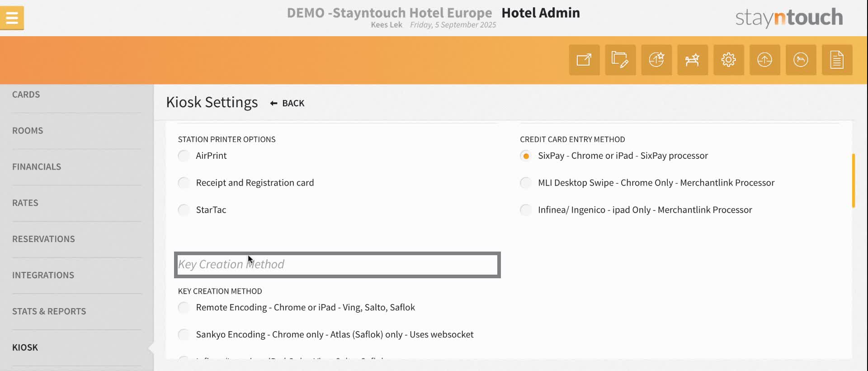Open the CARDS sidebar section

(x=26, y=95)
